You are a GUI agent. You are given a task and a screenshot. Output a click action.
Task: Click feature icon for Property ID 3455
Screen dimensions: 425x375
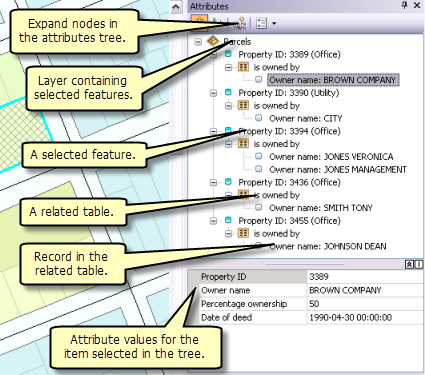click(x=228, y=220)
